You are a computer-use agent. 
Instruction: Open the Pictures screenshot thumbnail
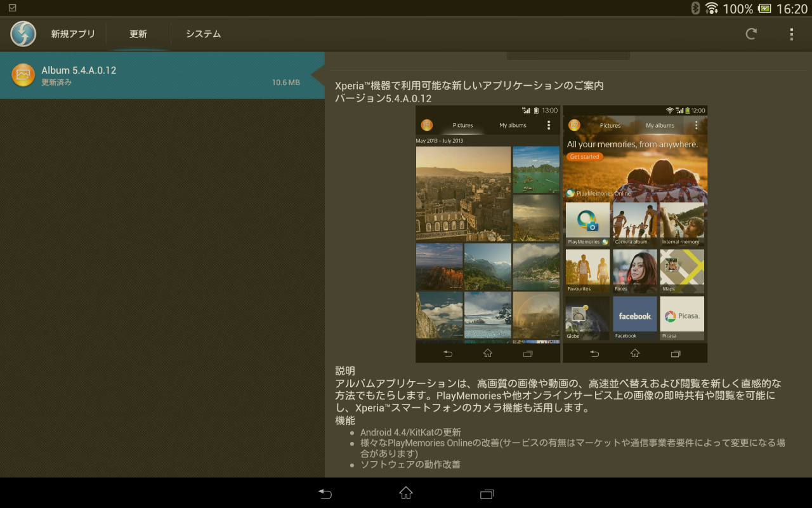(x=488, y=234)
